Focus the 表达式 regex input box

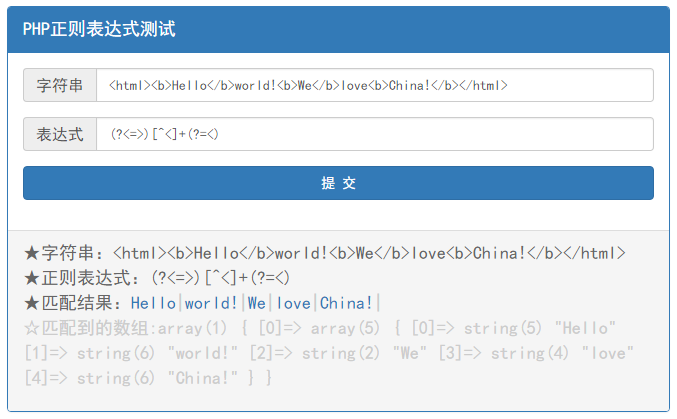point(375,134)
